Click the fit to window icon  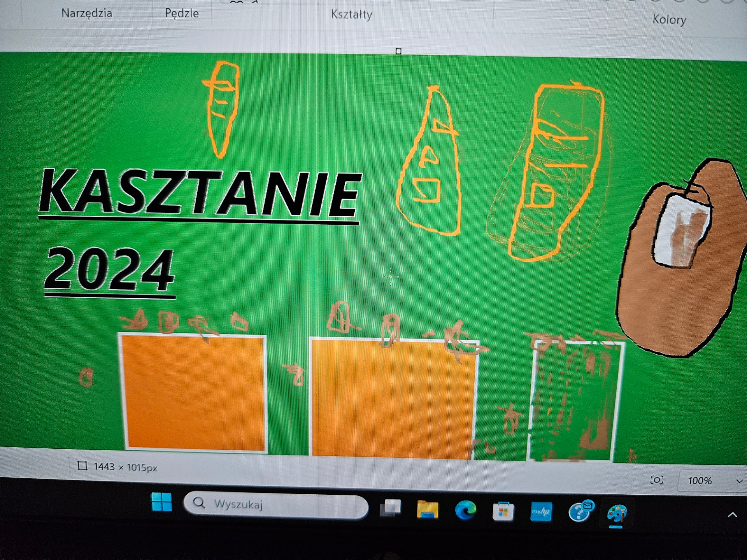(x=657, y=480)
